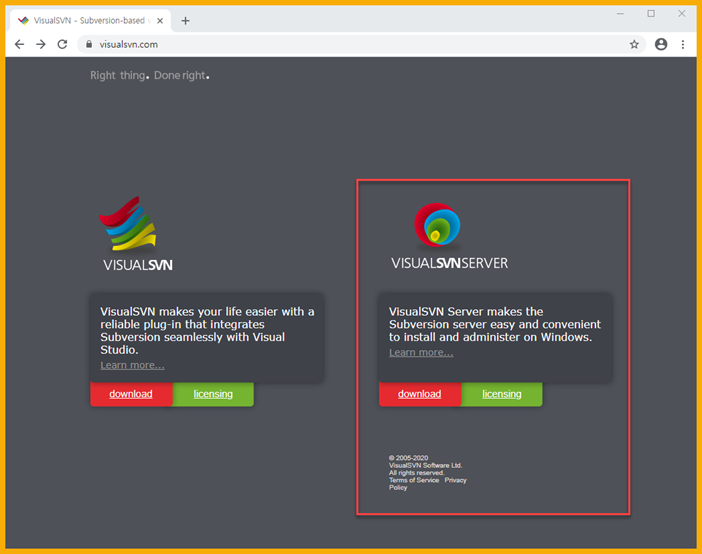Open the Terms of Service link

pyautogui.click(x=414, y=480)
